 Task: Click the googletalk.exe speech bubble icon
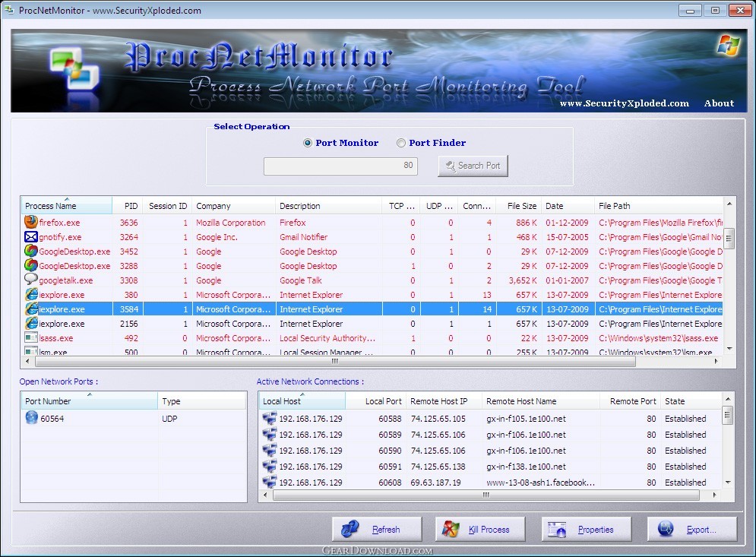point(31,280)
